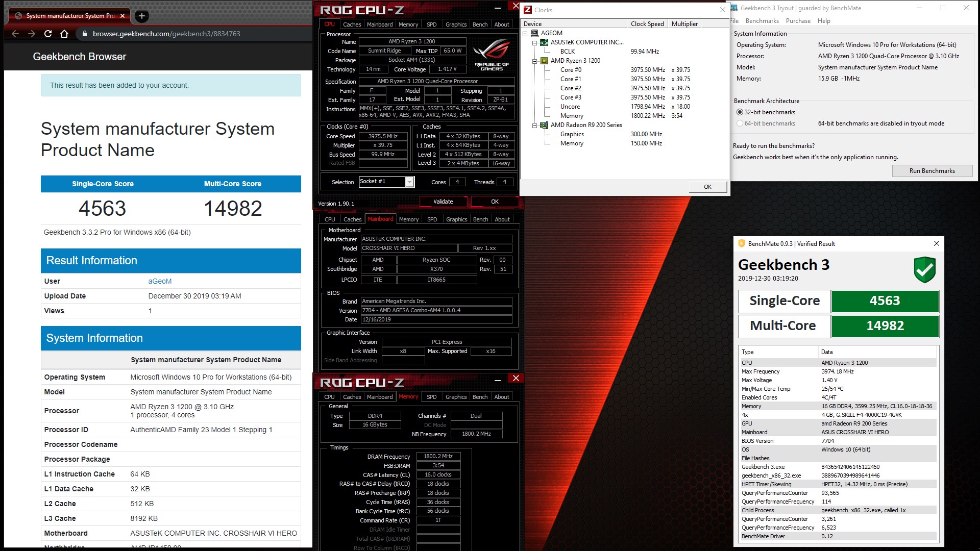The image size is (980, 551).
Task: Click the AGEOM computer icon in Clocks tree
Action: 535,33
